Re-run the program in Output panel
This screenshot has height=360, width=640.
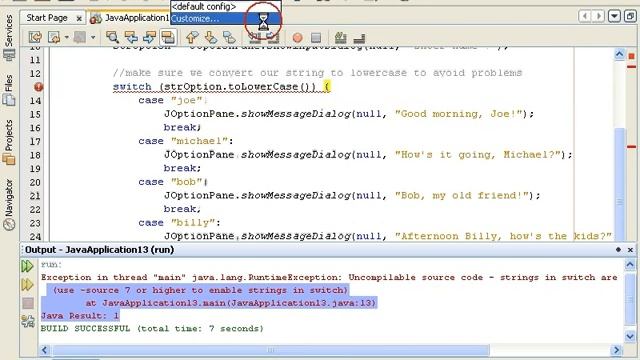(x=27, y=266)
